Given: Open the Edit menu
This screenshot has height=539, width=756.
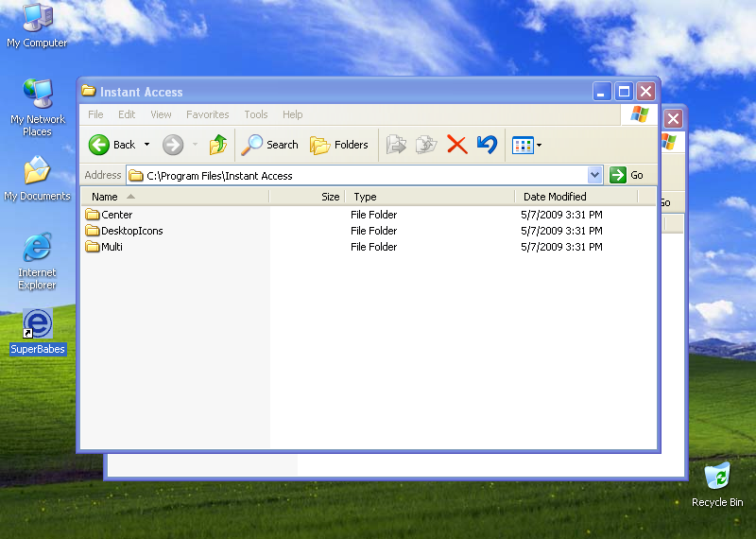Looking at the screenshot, I should click(127, 114).
